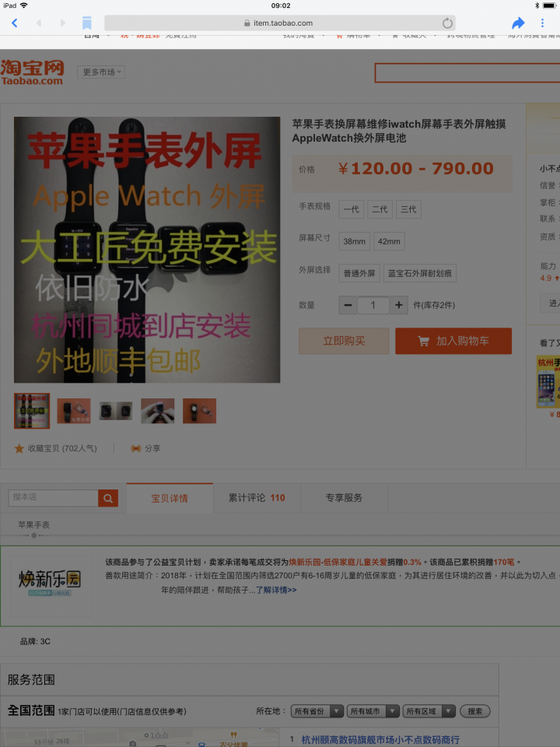
Task: Select 蓝宝石外屏耐划痕 option
Action: pyautogui.click(x=420, y=273)
